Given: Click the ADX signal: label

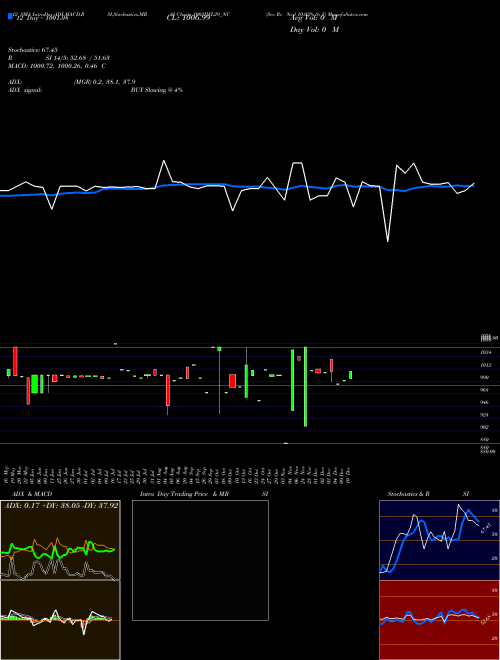Looking at the screenshot, I should click(x=25, y=90).
